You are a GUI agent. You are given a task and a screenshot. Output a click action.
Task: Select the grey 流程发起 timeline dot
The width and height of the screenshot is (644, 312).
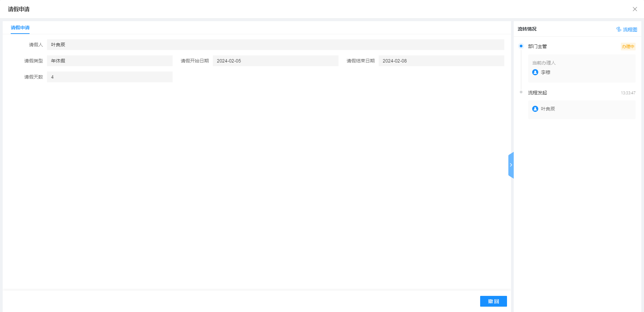[521, 92]
